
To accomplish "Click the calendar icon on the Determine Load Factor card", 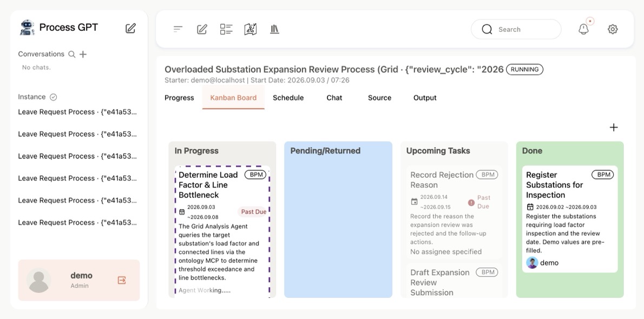I will point(182,212).
